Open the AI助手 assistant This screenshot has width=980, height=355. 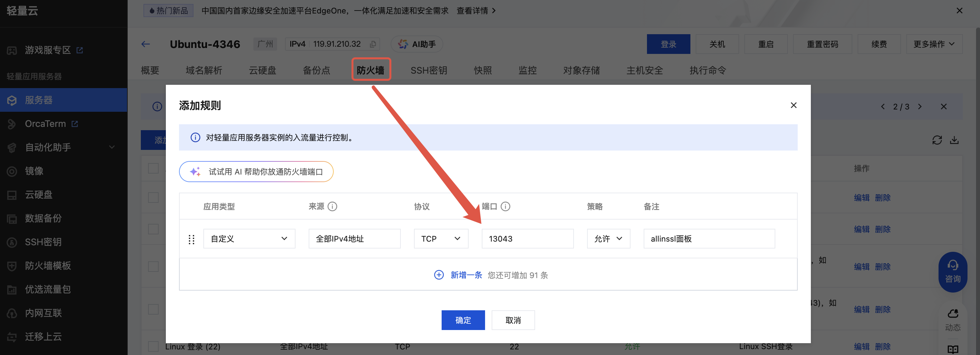pos(417,44)
